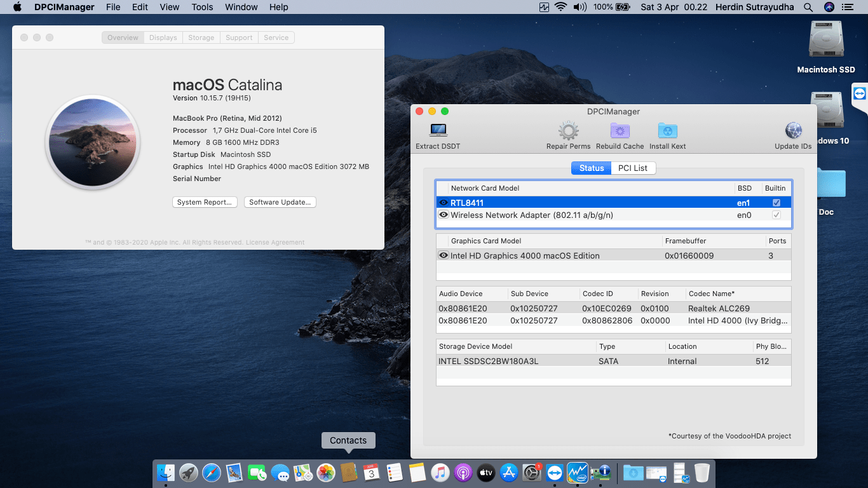The height and width of the screenshot is (488, 868).
Task: Open the volume control in menu bar
Action: pos(580,7)
